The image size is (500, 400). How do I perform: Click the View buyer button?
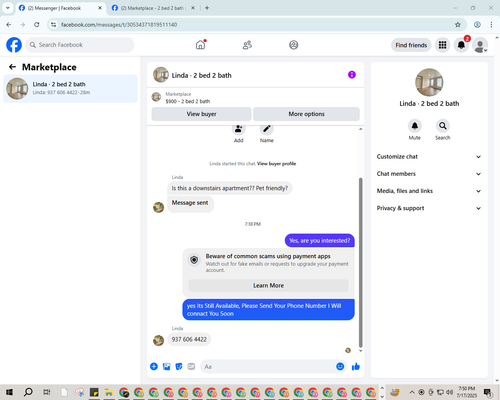(x=201, y=114)
